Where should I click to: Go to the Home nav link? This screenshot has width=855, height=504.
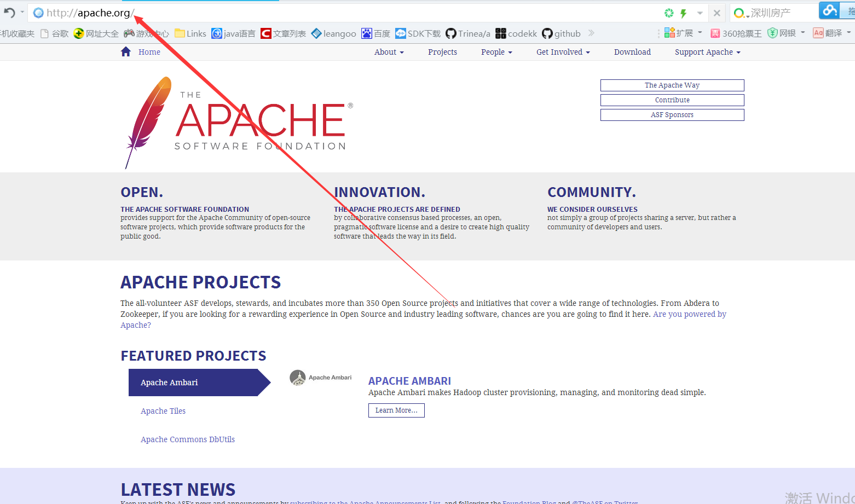(149, 52)
